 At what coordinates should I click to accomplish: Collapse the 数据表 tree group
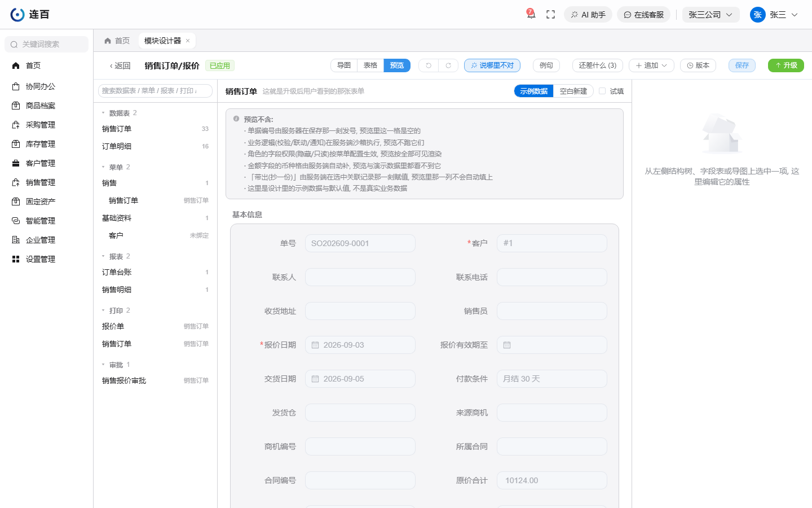tap(103, 113)
